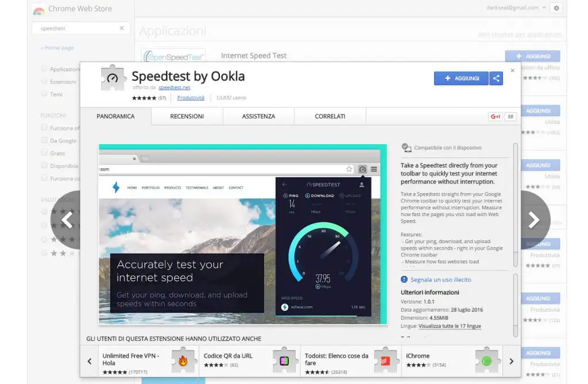Viewport: 588px width, 384px height.
Task: Click the Speedtest screenshot preview image
Action: point(243,234)
